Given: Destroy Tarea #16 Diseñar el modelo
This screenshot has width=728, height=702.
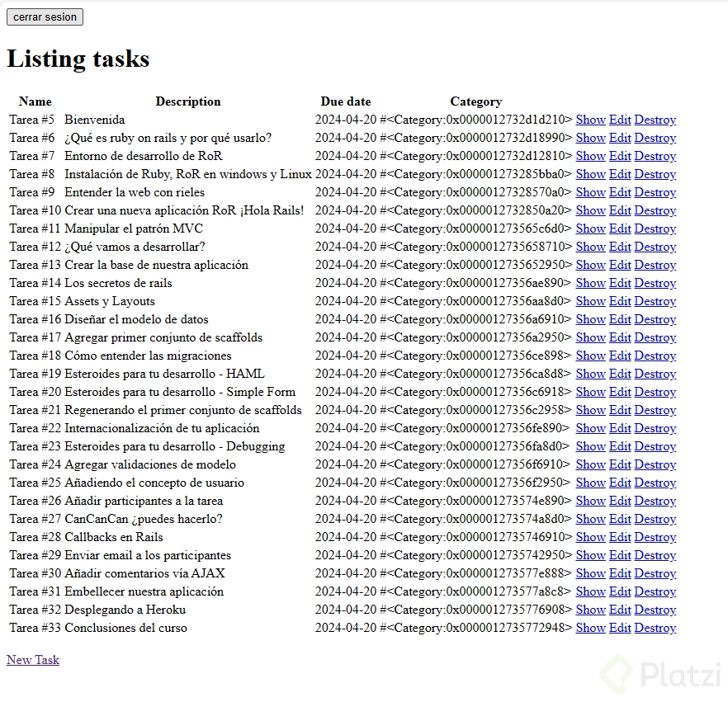Looking at the screenshot, I should click(655, 319).
